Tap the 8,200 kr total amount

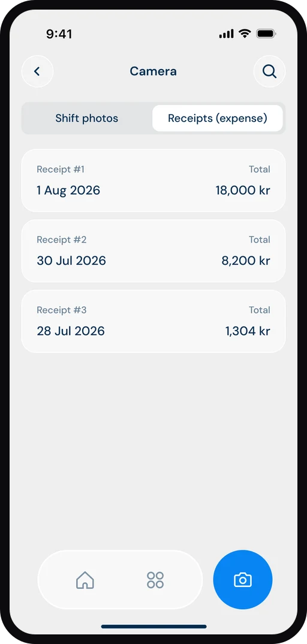coord(246,261)
